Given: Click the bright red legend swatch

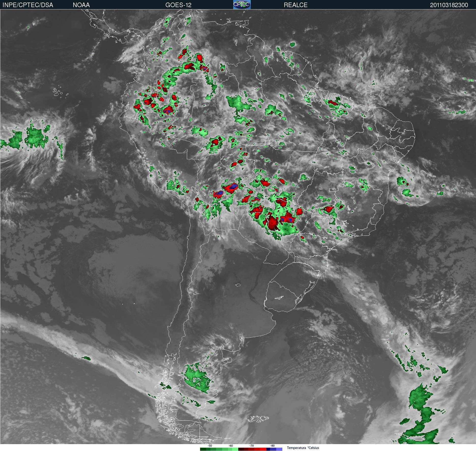Looking at the screenshot, I should [263, 449].
